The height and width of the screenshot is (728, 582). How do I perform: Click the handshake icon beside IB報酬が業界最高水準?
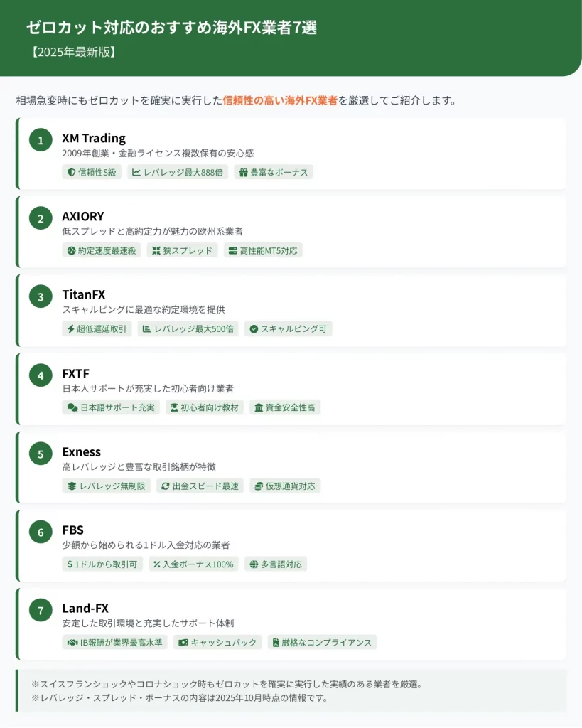[72, 643]
